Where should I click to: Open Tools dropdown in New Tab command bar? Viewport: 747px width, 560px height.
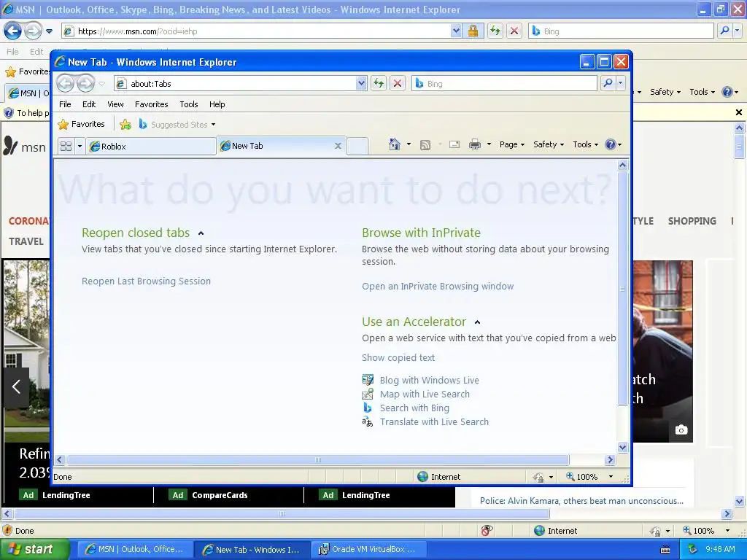click(x=586, y=144)
